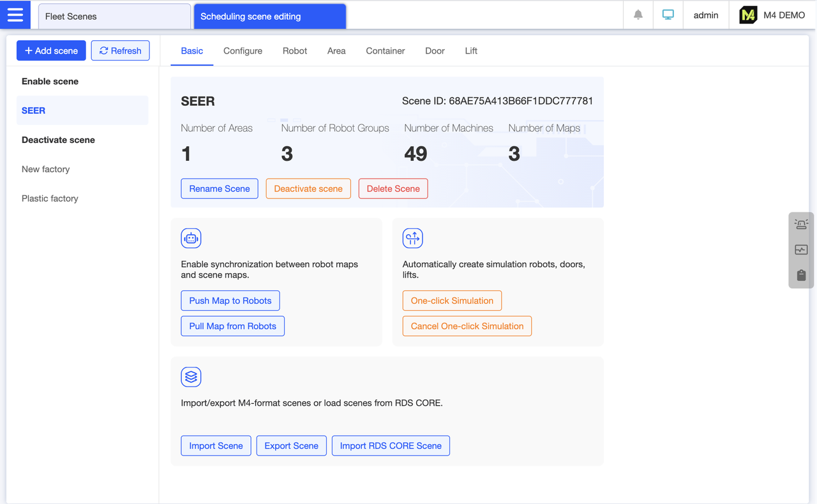This screenshot has width=817, height=504.
Task: Click Deactivate scene button
Action: click(x=308, y=189)
